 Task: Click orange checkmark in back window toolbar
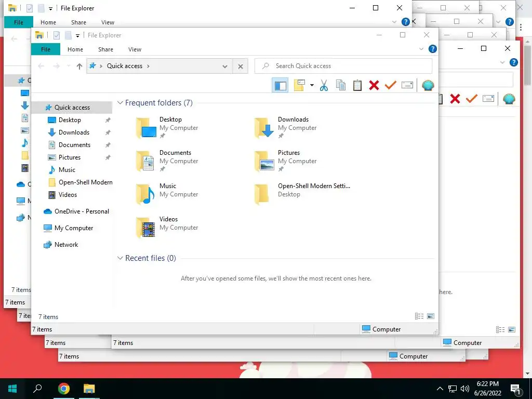472,99
